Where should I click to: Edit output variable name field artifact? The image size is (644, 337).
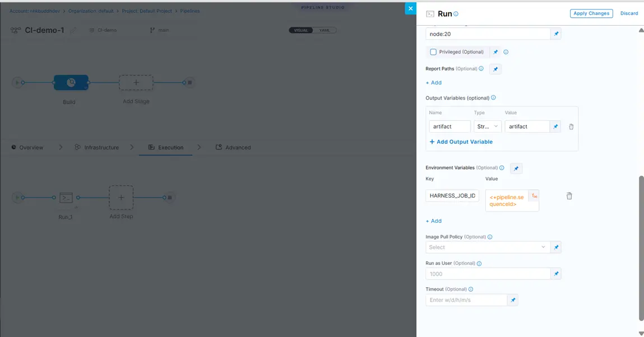450,127
